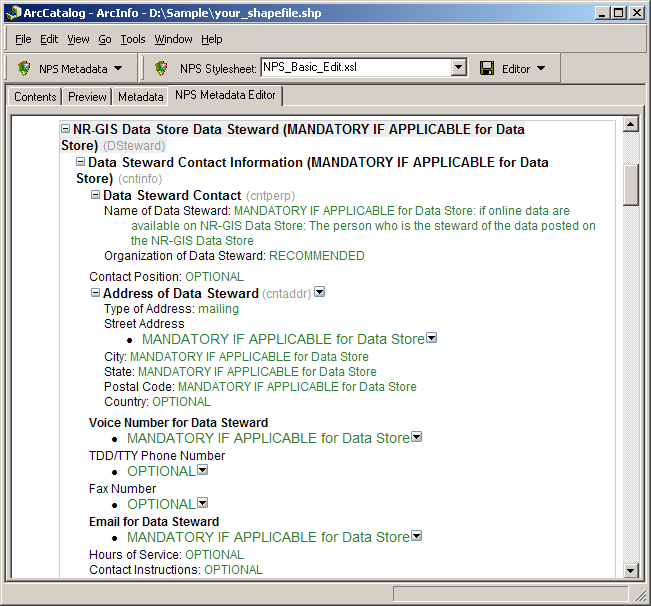Collapse Data Steward Contact (cntperp) section
The height and width of the screenshot is (606, 651).
pos(95,195)
